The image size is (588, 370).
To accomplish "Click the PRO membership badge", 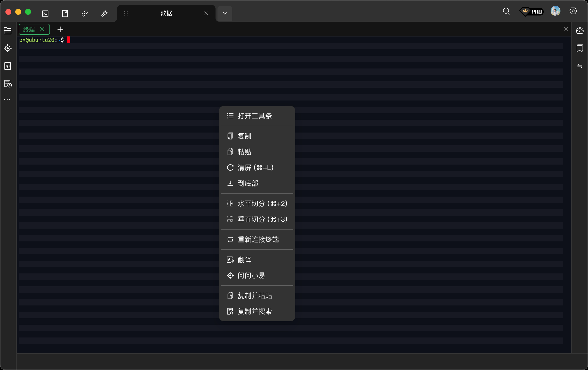I will (531, 12).
